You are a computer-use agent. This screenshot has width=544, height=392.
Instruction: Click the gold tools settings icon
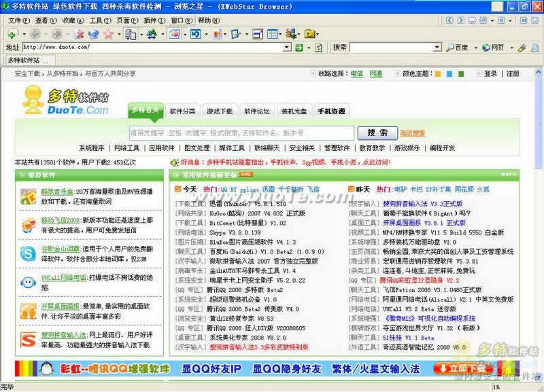[291, 34]
